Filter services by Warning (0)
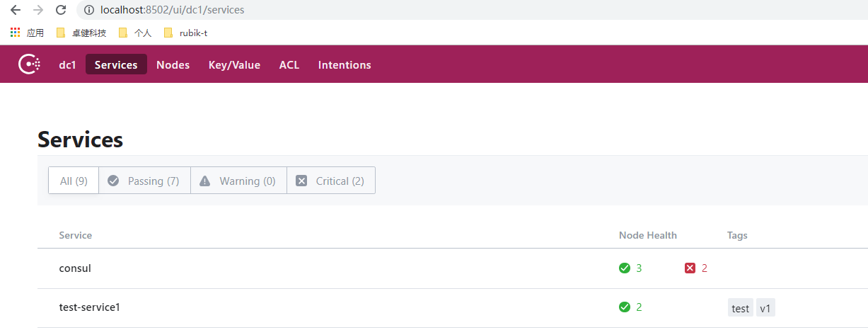The height and width of the screenshot is (330, 868). [x=238, y=181]
